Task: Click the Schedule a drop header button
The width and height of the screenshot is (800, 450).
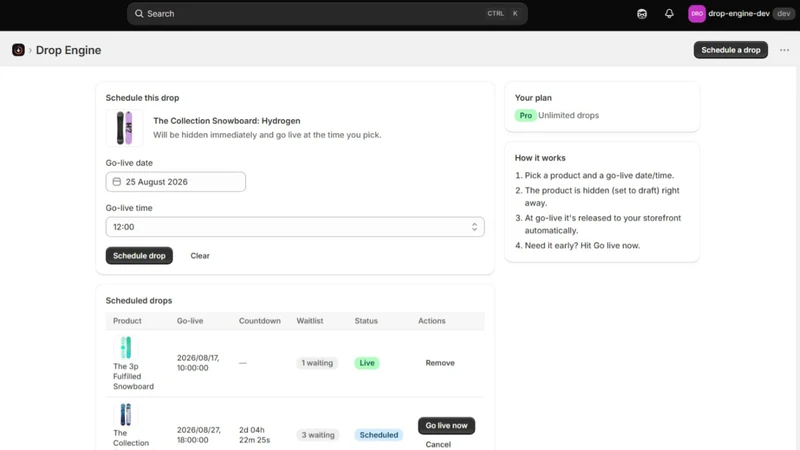Action: coord(731,50)
